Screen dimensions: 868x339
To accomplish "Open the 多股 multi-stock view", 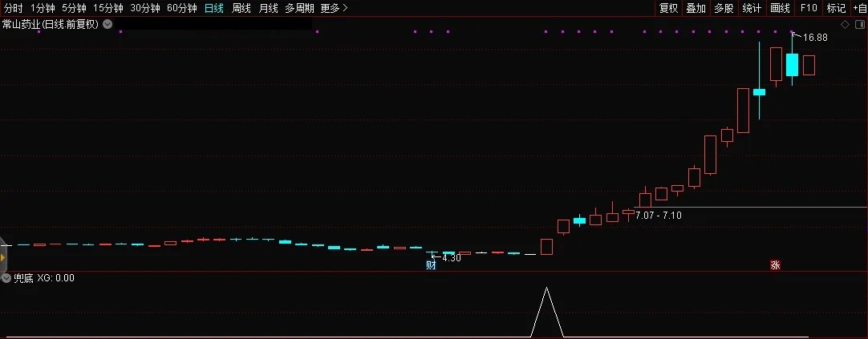I will pyautogui.click(x=724, y=8).
